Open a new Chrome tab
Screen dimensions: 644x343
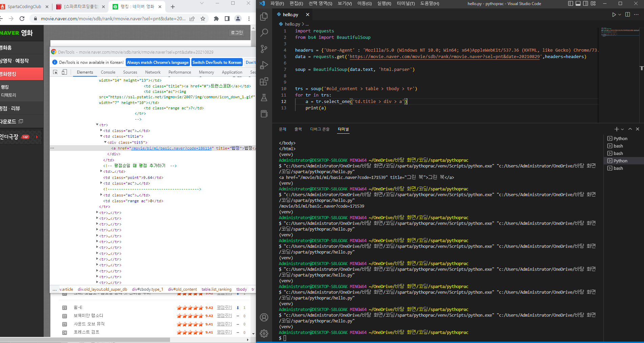pyautogui.click(x=173, y=7)
